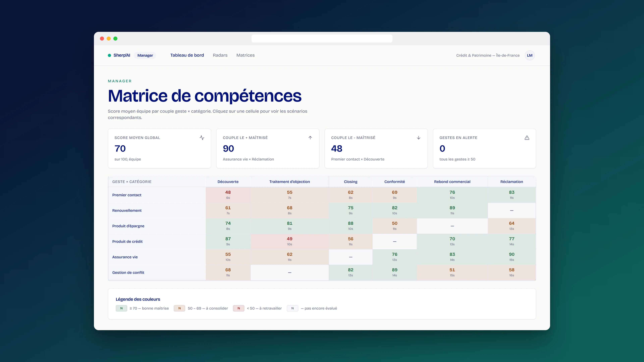
Task: Click the Manager role badge
Action: pyautogui.click(x=145, y=55)
